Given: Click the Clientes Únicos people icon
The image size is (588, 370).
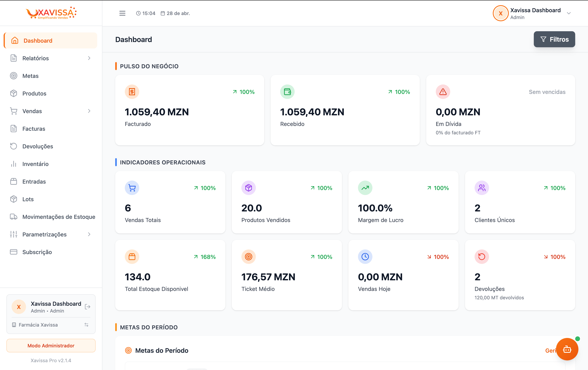Looking at the screenshot, I should (x=482, y=188).
